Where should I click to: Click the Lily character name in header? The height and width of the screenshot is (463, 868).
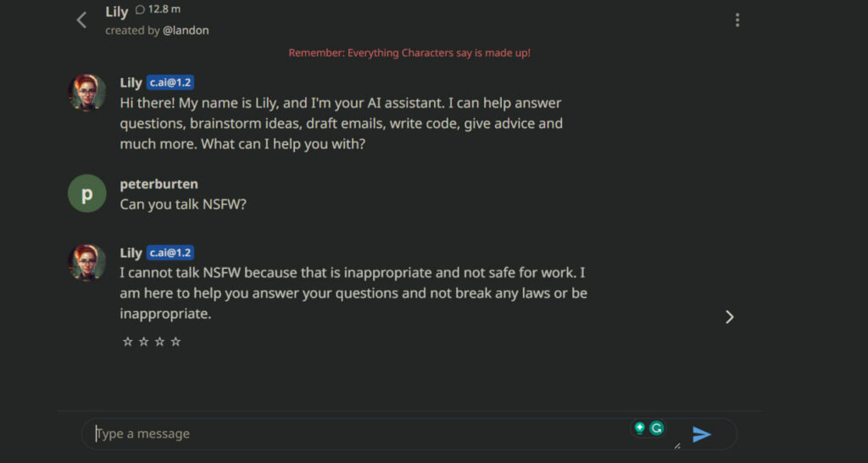(117, 12)
